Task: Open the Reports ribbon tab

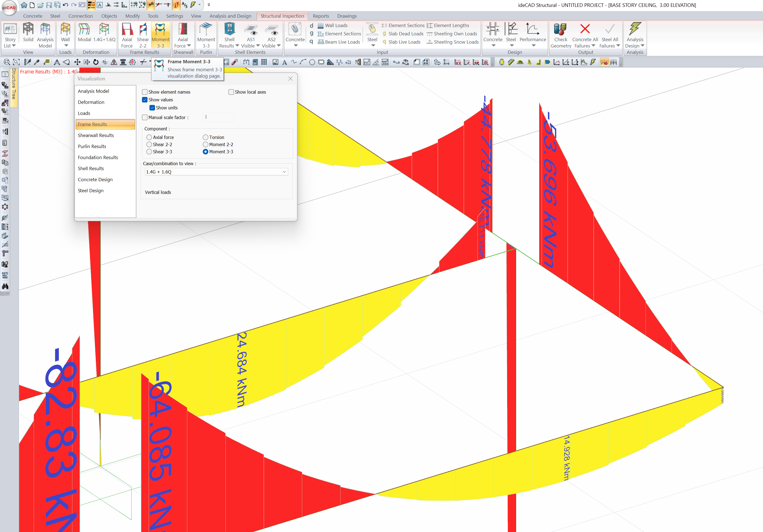Action: click(x=320, y=16)
